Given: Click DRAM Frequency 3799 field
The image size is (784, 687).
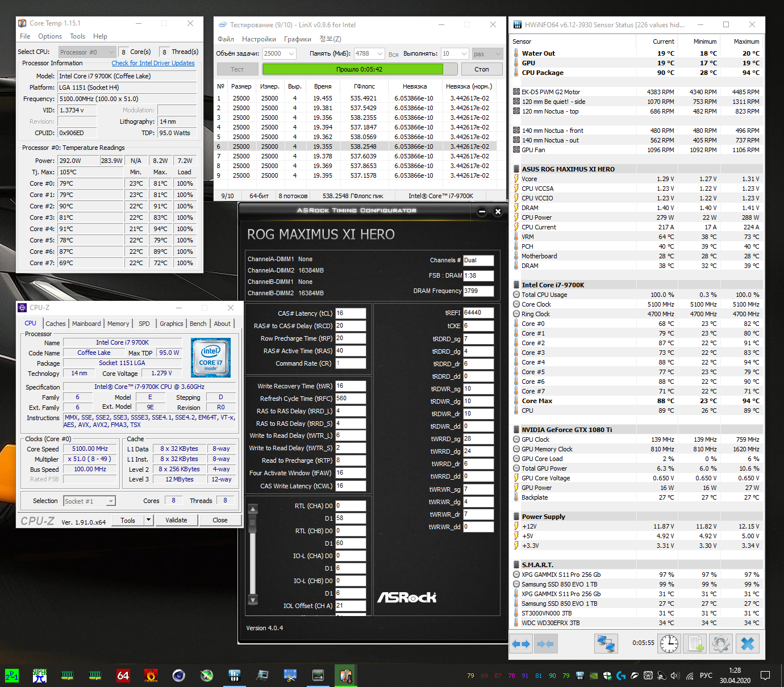Looking at the screenshot, I should pyautogui.click(x=478, y=291).
